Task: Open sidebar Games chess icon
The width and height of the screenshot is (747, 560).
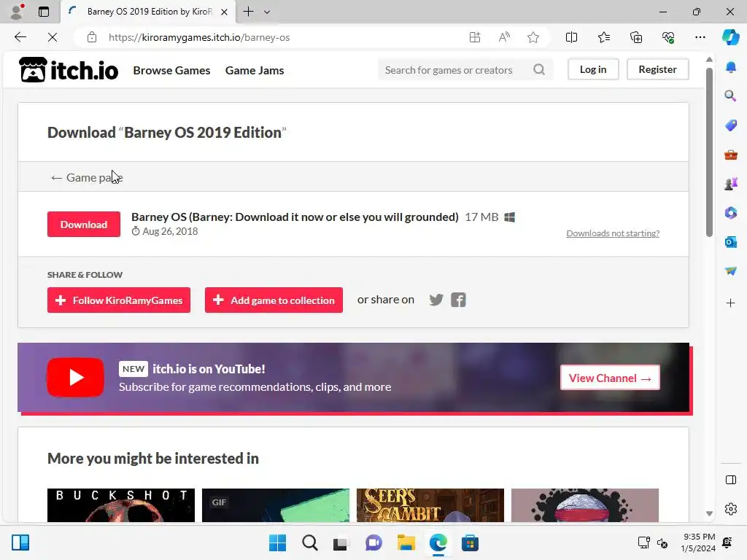Action: pos(730,183)
